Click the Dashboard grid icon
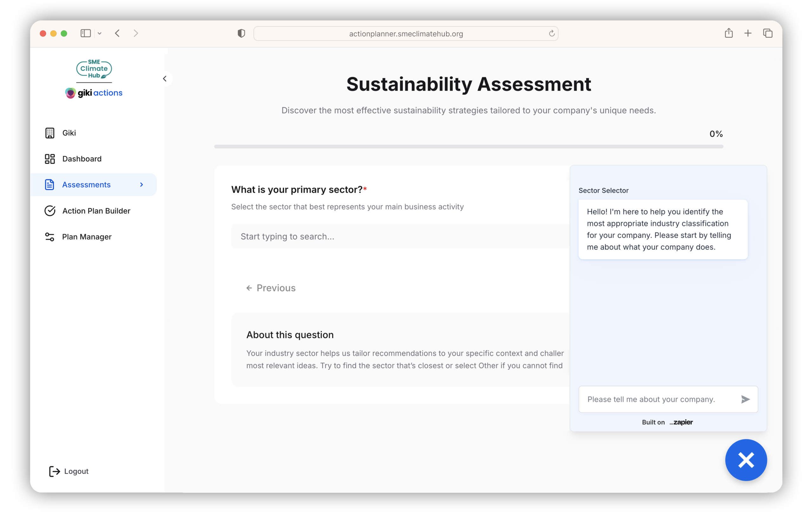Viewport: 812px width, 526px height. point(50,159)
